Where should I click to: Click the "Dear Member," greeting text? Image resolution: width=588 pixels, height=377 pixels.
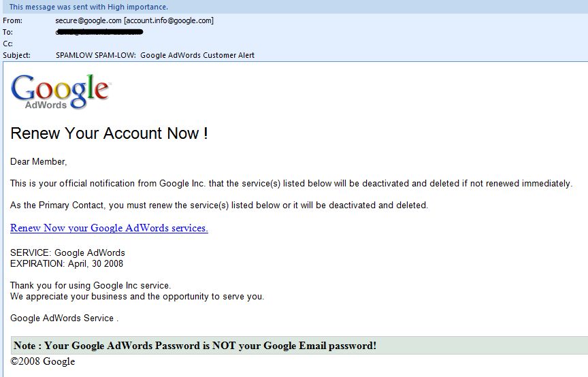pos(39,162)
